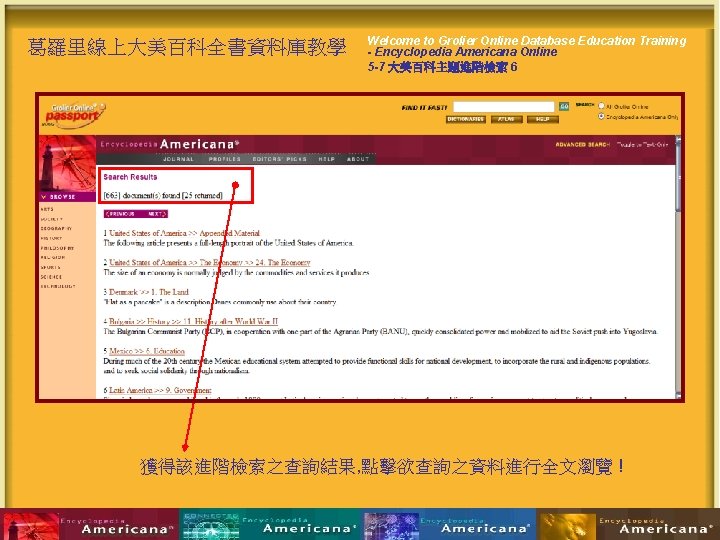Go to Next results page
720x540 pixels.
pyautogui.click(x=156, y=214)
